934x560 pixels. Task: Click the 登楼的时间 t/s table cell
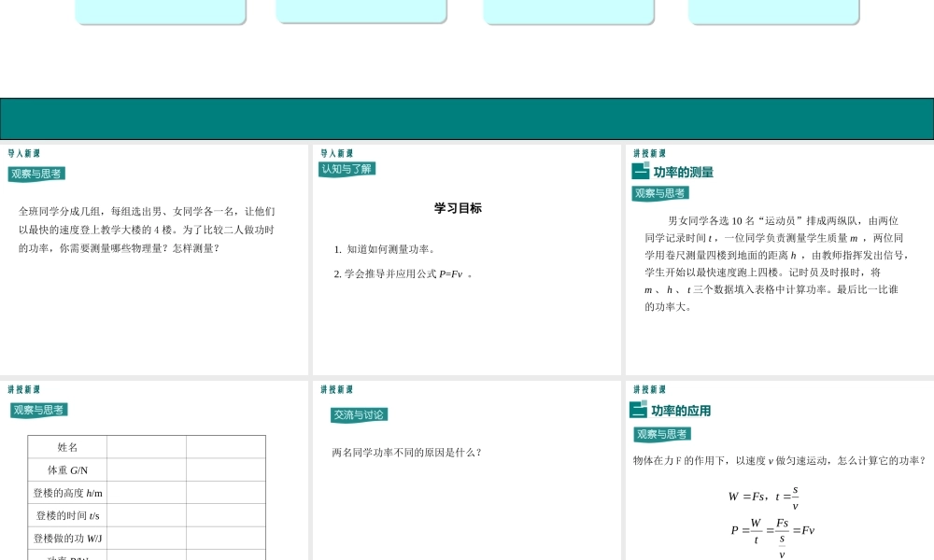pyautogui.click(x=67, y=515)
